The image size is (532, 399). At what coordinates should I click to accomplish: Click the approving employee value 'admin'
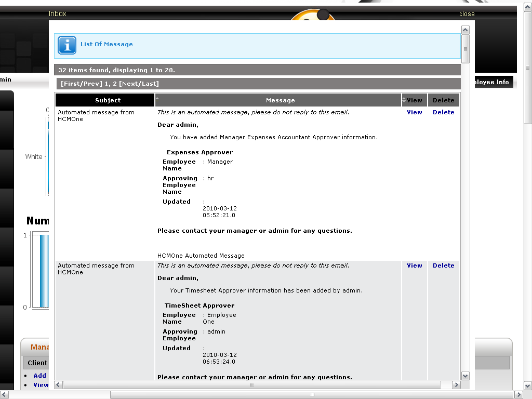tap(216, 331)
